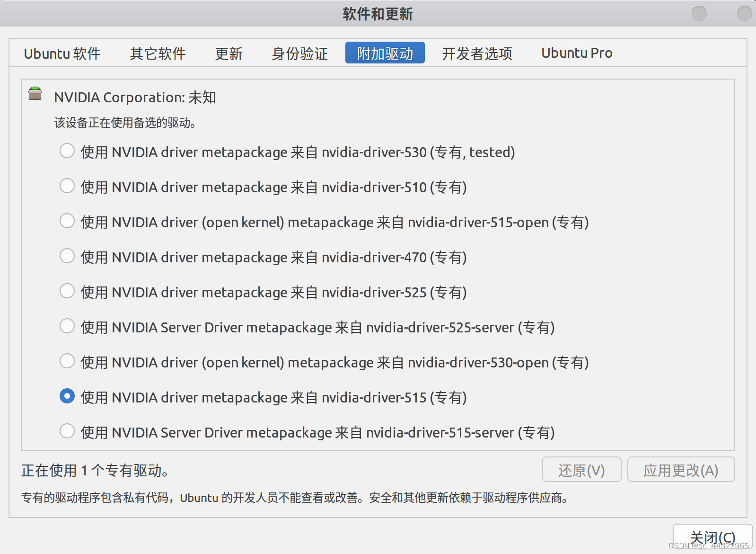756x554 pixels.
Task: Click the 应用更改(A) apply button
Action: 681,470
